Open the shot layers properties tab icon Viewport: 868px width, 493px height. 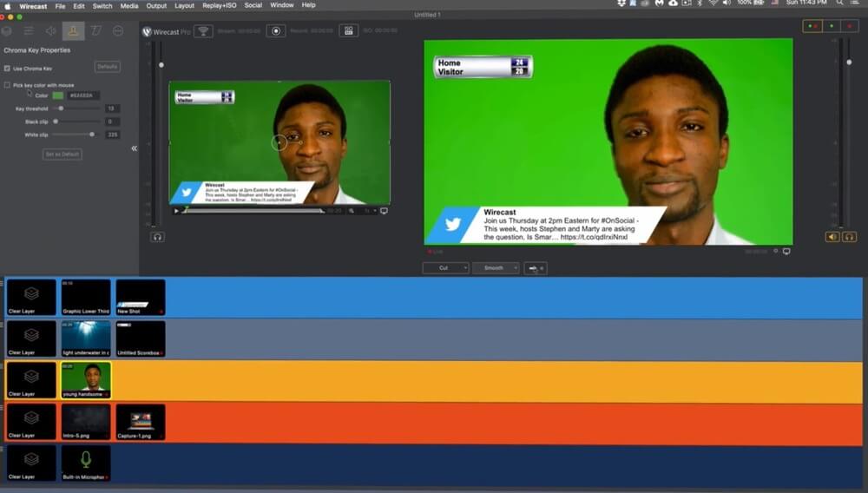point(7,31)
